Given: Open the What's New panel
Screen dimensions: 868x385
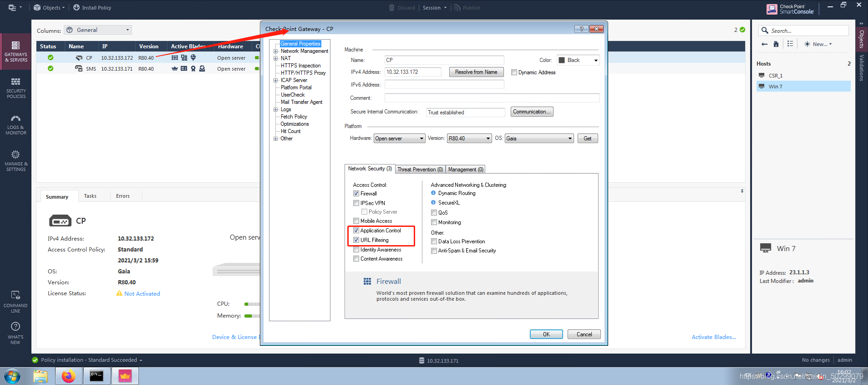Looking at the screenshot, I should point(15,333).
